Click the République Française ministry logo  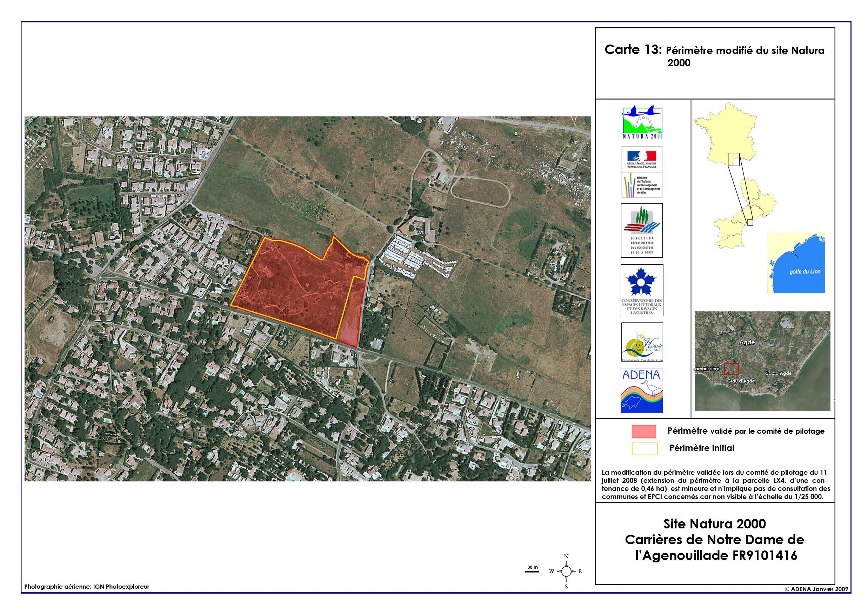coord(642,172)
